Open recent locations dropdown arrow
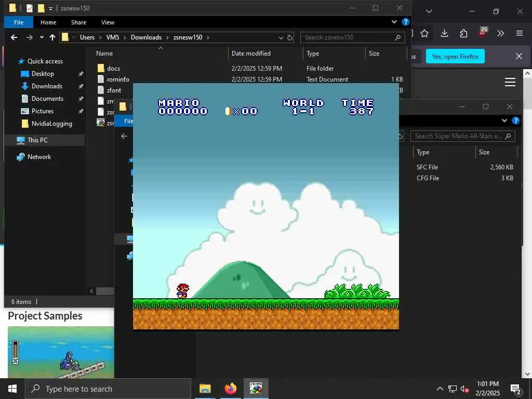 click(42, 37)
